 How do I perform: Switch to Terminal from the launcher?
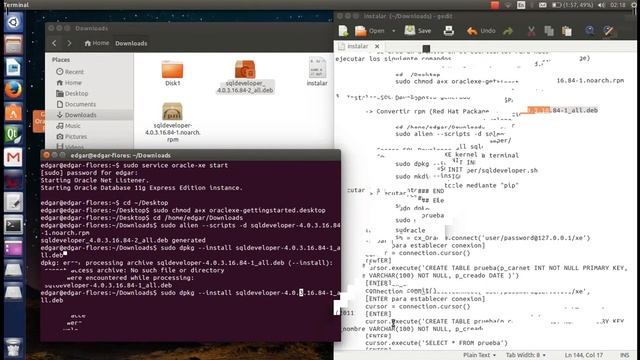pos(13,225)
